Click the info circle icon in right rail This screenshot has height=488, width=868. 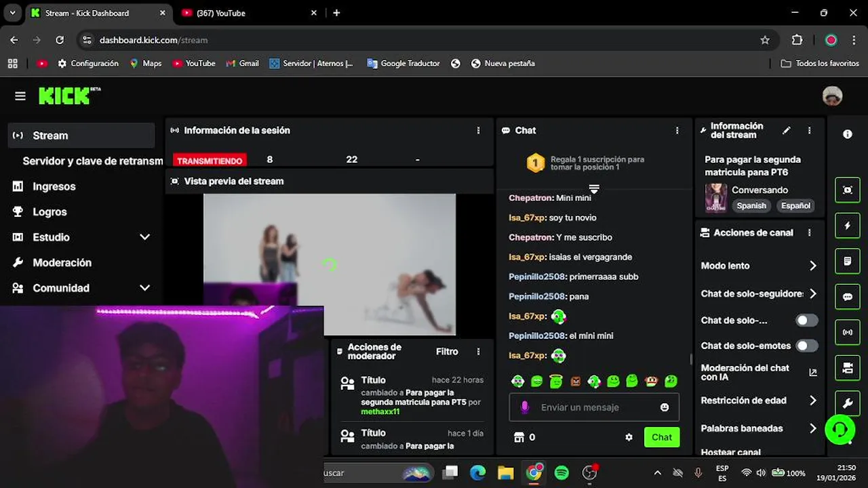pyautogui.click(x=848, y=134)
